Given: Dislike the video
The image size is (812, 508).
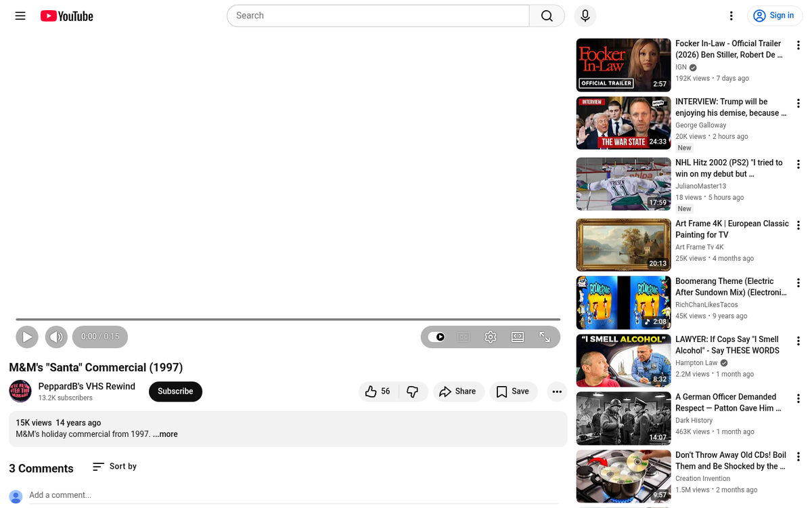Looking at the screenshot, I should 413,391.
